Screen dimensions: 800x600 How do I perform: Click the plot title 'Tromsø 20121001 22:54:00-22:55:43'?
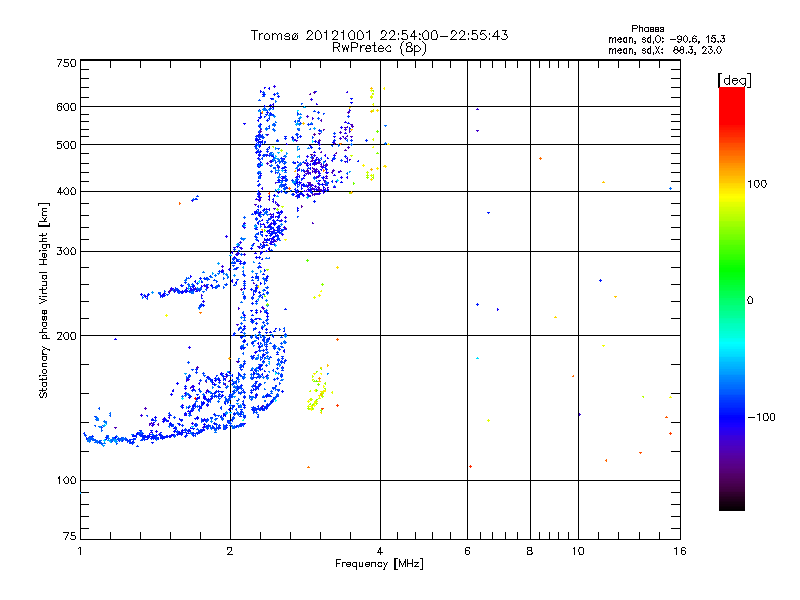(379, 35)
